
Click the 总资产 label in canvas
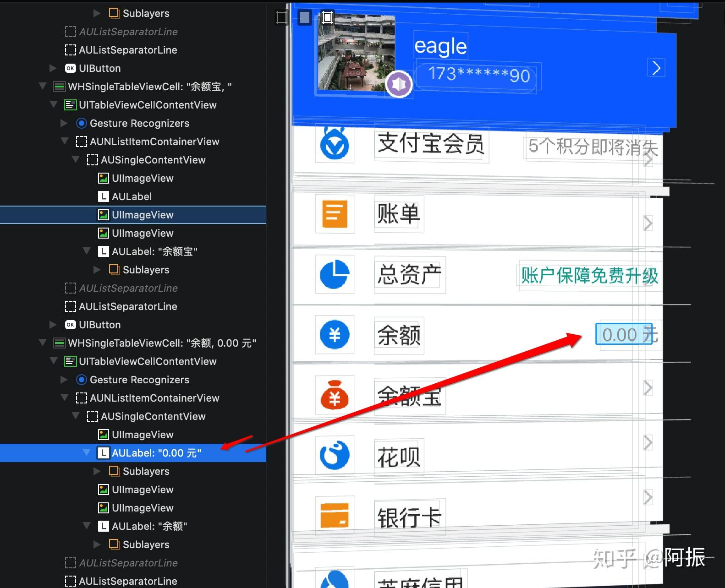click(x=409, y=275)
